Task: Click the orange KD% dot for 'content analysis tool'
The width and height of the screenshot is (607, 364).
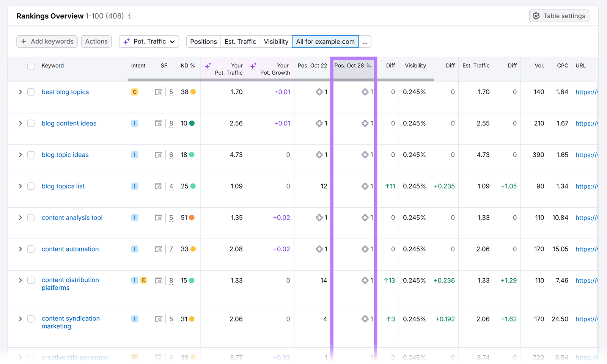Action: coord(193,218)
